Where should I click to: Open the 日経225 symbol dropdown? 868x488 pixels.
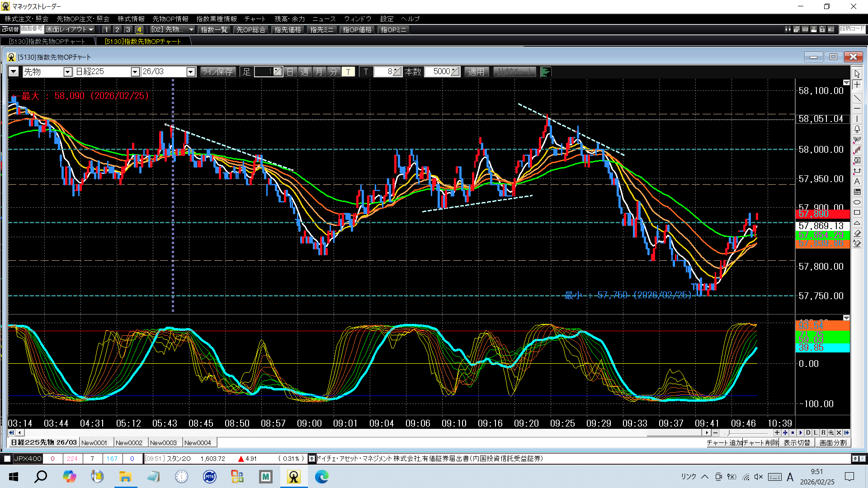point(135,72)
